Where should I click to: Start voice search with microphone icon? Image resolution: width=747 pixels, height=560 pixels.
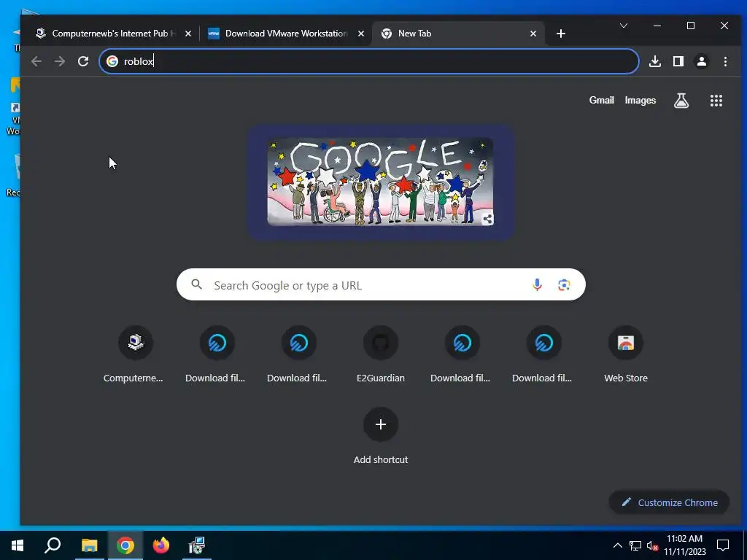pyautogui.click(x=537, y=285)
